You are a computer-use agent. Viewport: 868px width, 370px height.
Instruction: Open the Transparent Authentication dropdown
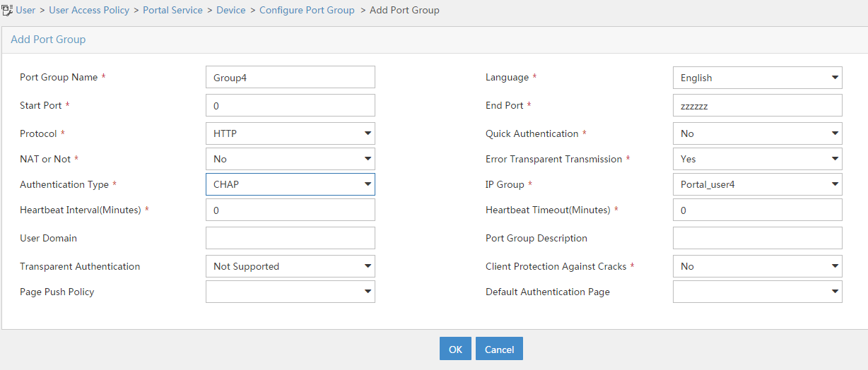point(291,266)
